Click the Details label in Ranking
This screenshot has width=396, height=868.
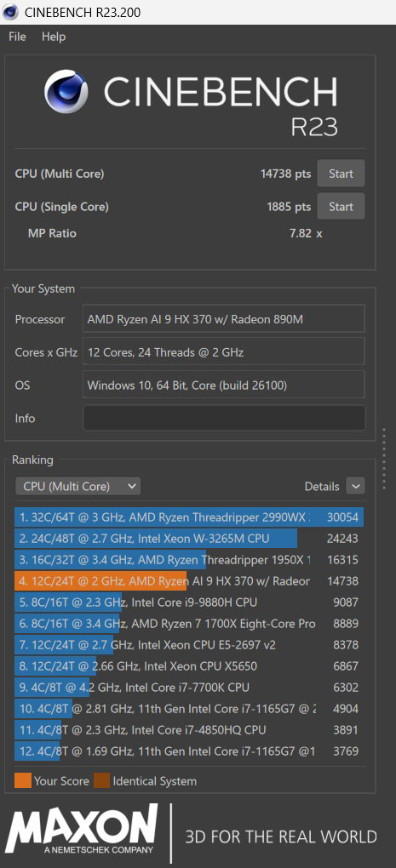(x=322, y=487)
